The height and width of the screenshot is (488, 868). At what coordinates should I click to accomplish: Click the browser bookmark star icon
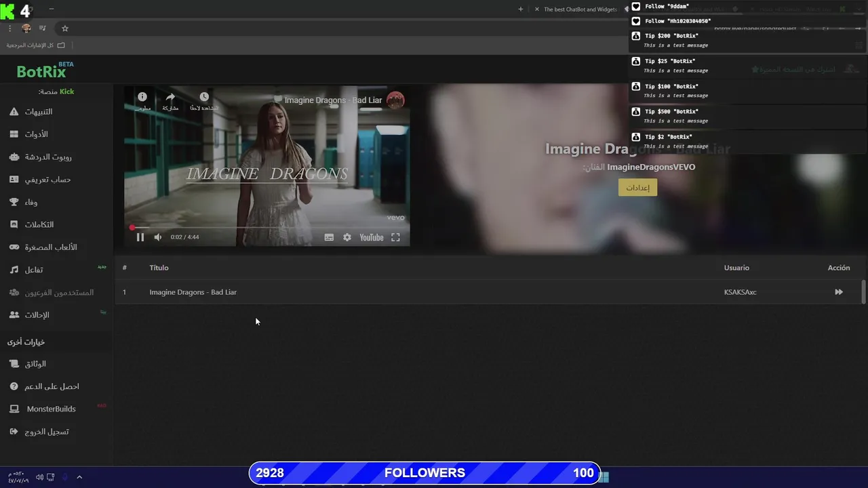point(65,28)
